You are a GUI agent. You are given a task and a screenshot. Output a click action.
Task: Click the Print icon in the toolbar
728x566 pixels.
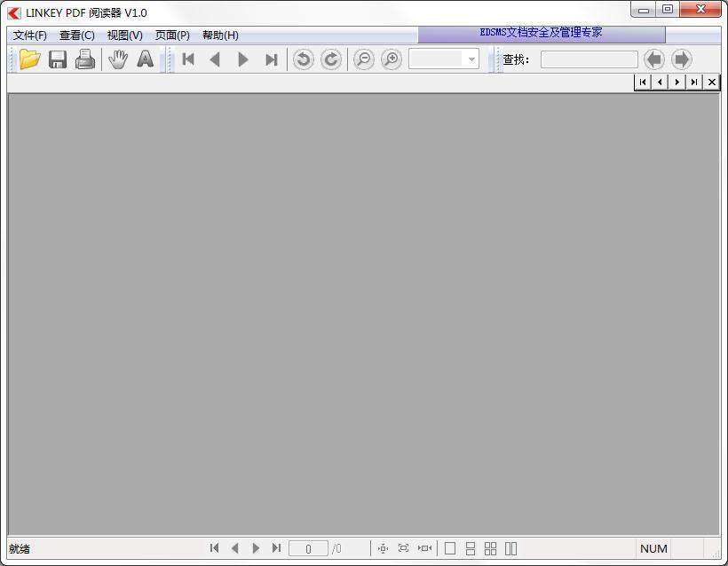[x=84, y=59]
